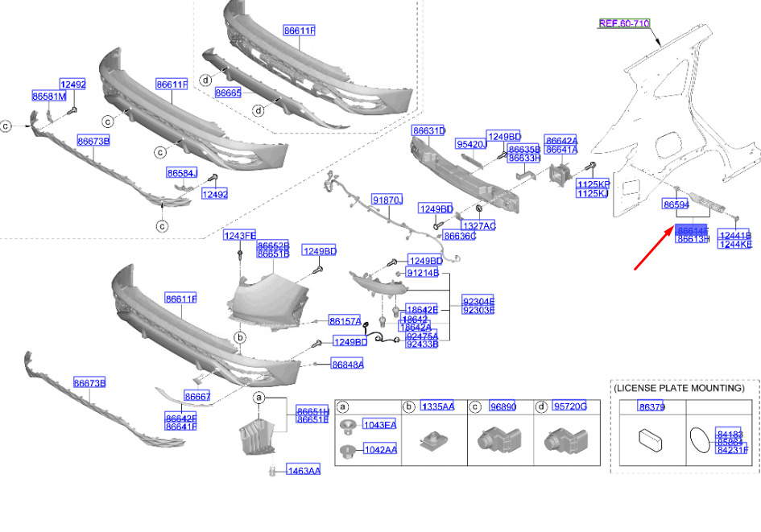Click the highlighted 86614F part number
This screenshot has height=532, width=761.
[693, 229]
